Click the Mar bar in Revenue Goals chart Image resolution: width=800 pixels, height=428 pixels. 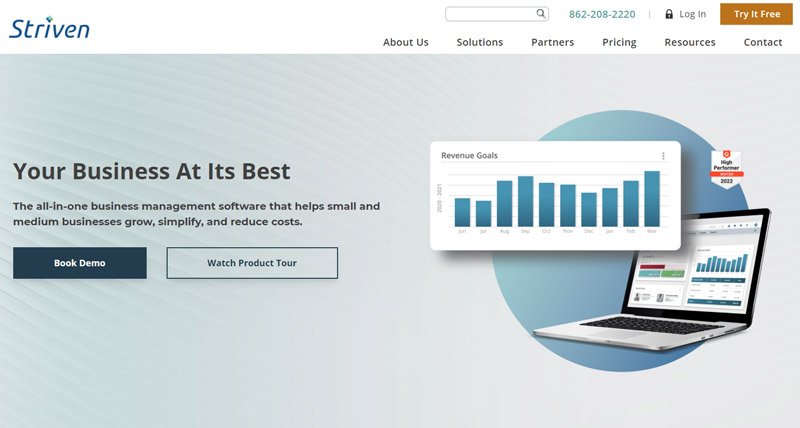coord(652,199)
